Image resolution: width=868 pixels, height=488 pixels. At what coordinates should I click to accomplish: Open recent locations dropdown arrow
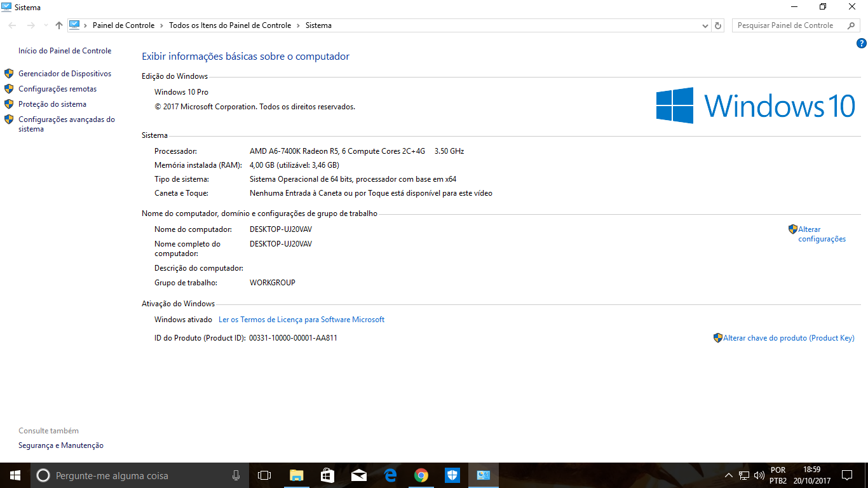(45, 25)
